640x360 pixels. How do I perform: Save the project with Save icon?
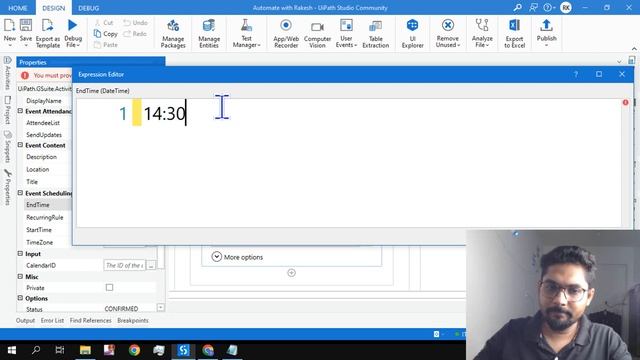(26, 25)
